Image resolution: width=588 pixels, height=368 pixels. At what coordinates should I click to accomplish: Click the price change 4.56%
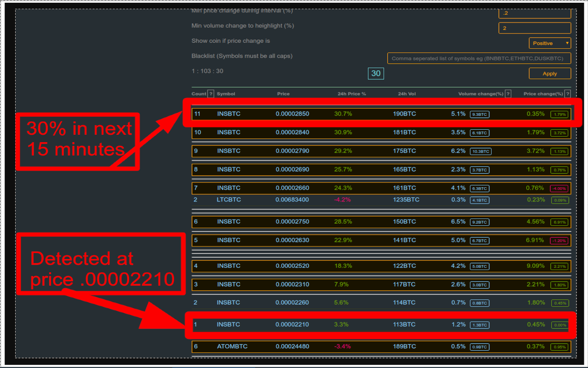(536, 222)
